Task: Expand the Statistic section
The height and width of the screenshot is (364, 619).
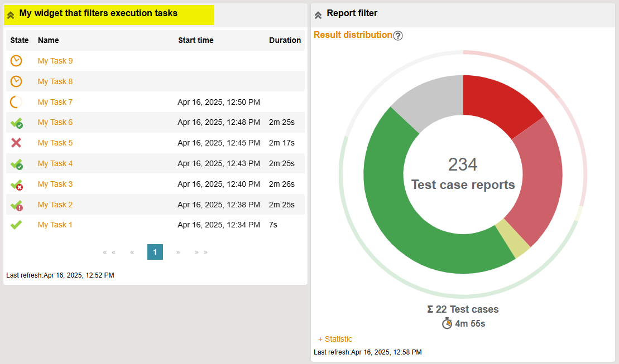Action: 334,339
